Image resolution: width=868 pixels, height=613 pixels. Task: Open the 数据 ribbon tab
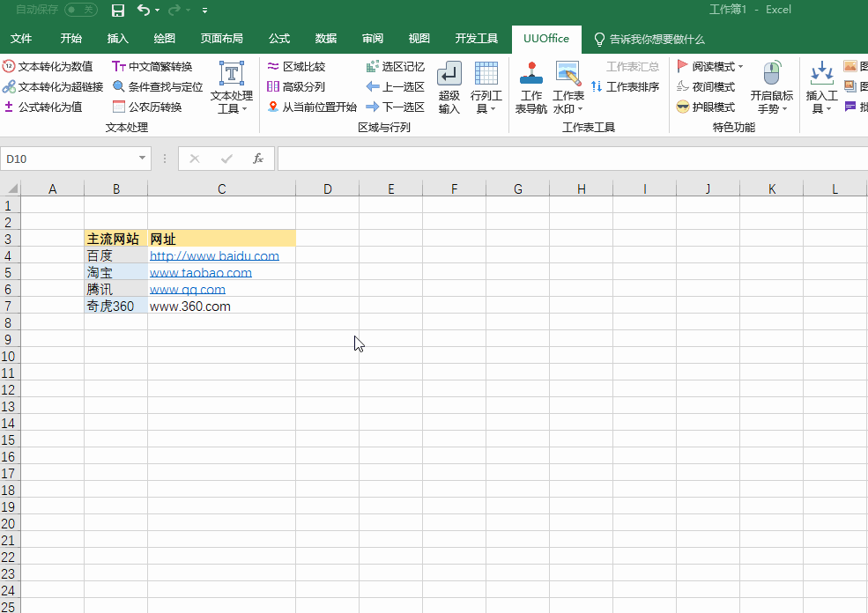click(x=325, y=39)
